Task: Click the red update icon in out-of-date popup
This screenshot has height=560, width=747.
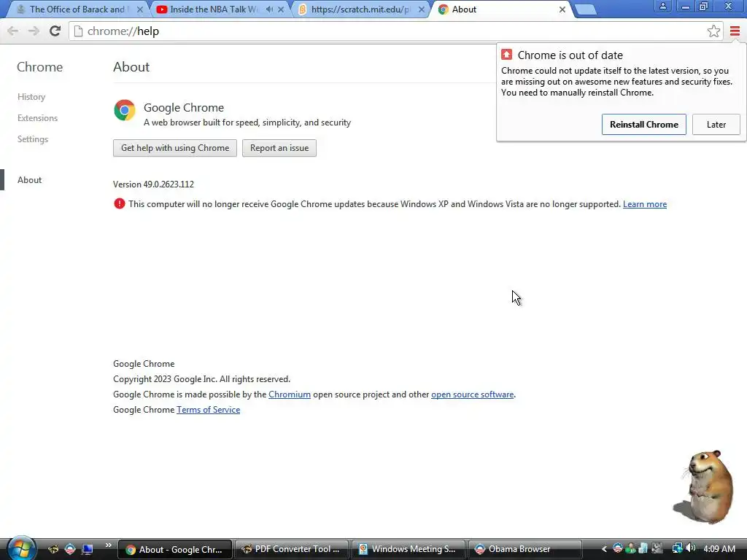Action: tap(506, 55)
